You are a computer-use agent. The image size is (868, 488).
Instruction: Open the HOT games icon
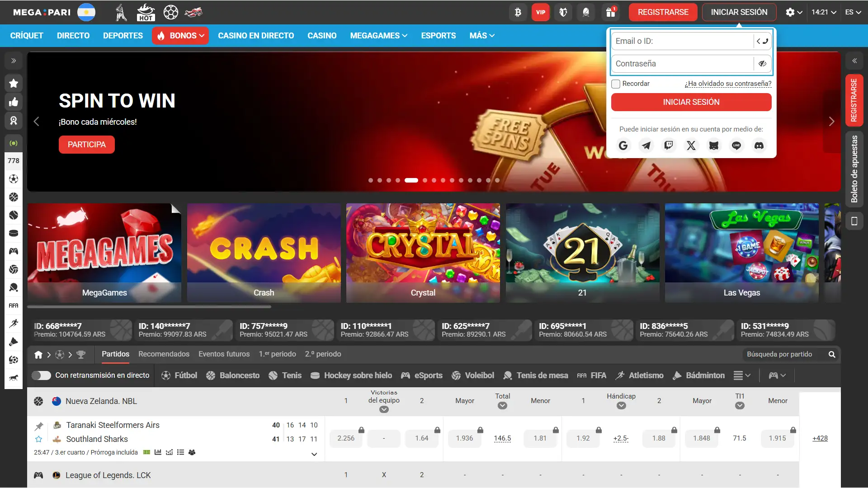[146, 12]
